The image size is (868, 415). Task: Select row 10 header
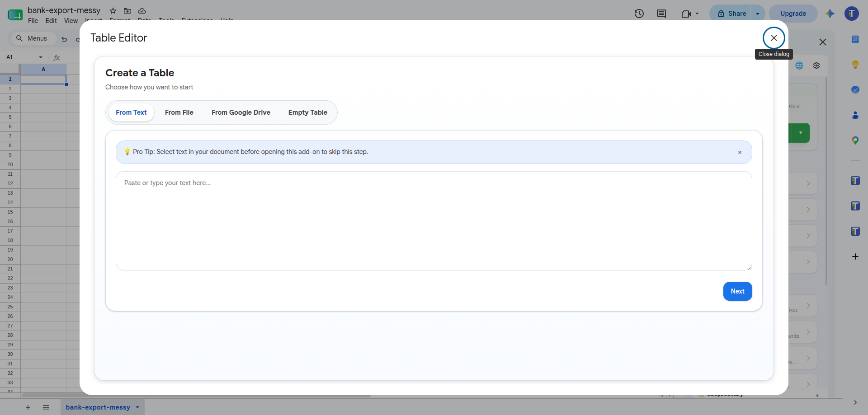tap(10, 164)
